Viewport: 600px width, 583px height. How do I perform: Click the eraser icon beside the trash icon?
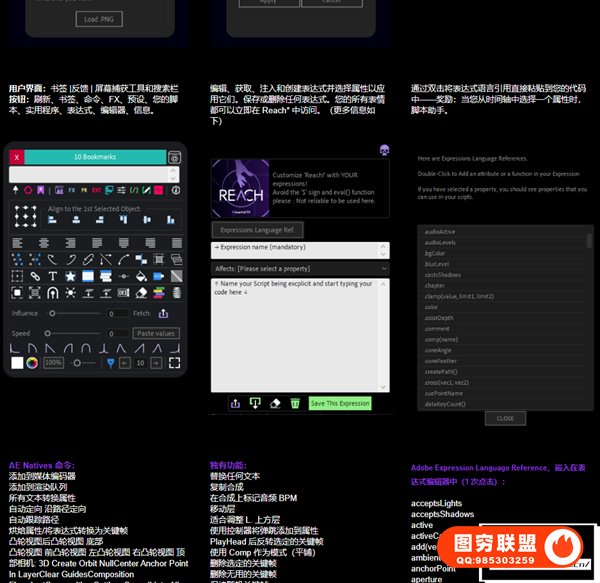pos(275,403)
